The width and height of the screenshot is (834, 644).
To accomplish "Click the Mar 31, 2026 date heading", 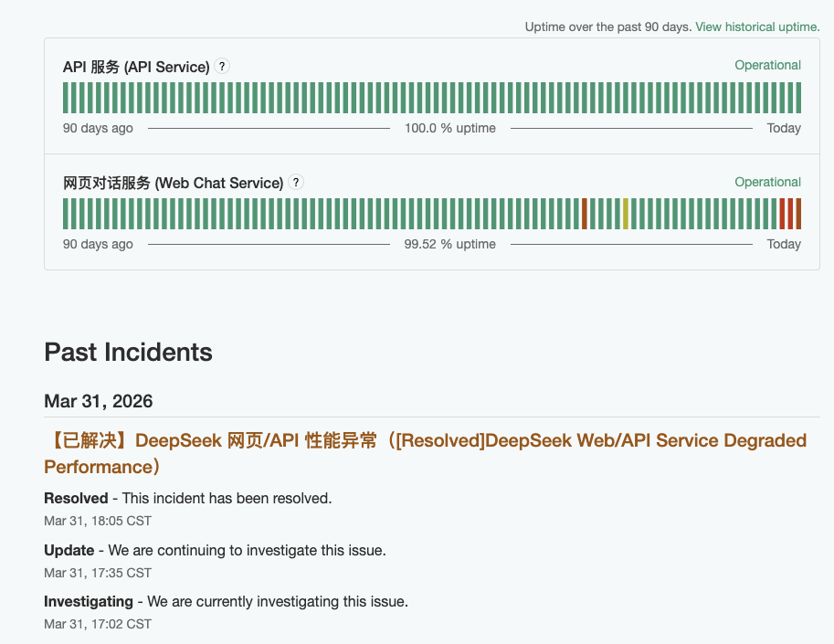I will (x=98, y=401).
